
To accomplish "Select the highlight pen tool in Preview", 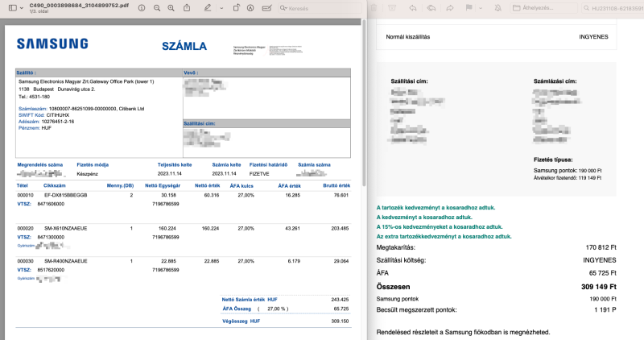I will click(208, 8).
